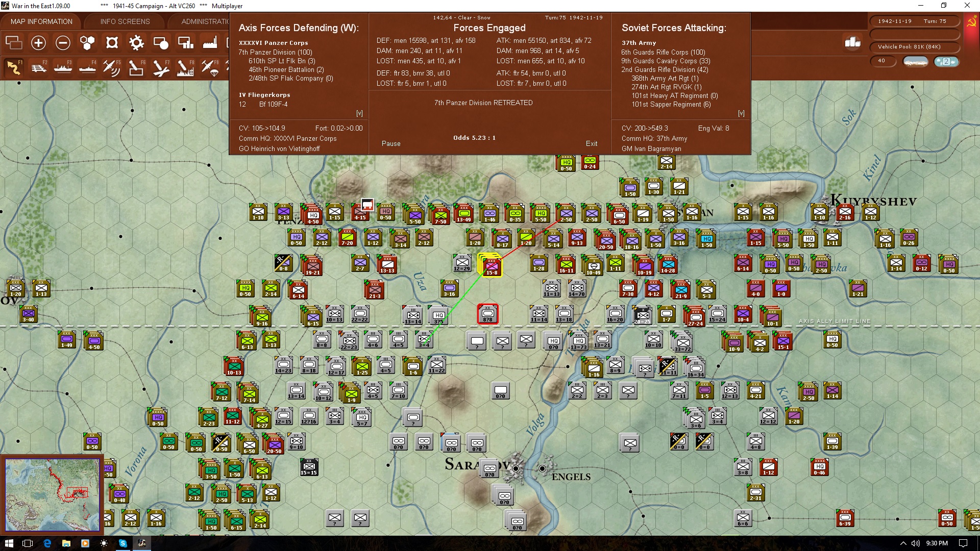Select the F3 naval transport mode
Viewport: 980px width, 551px height.
(x=63, y=67)
